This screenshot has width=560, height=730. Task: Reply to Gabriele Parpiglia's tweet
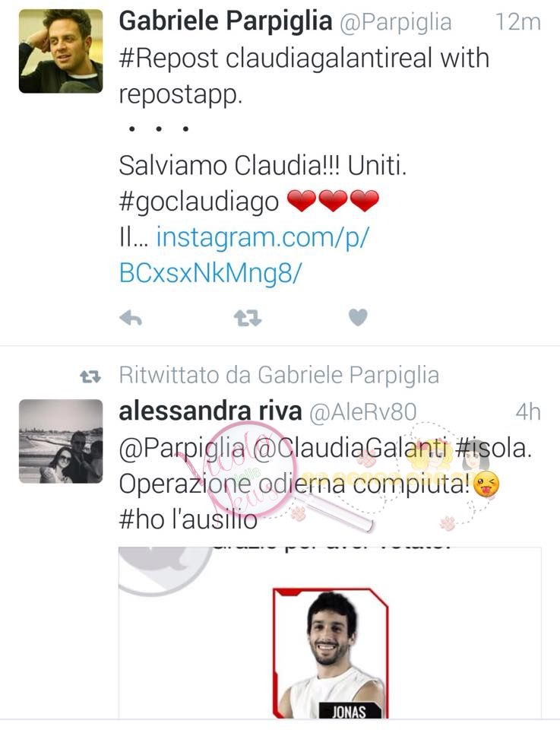(x=130, y=319)
